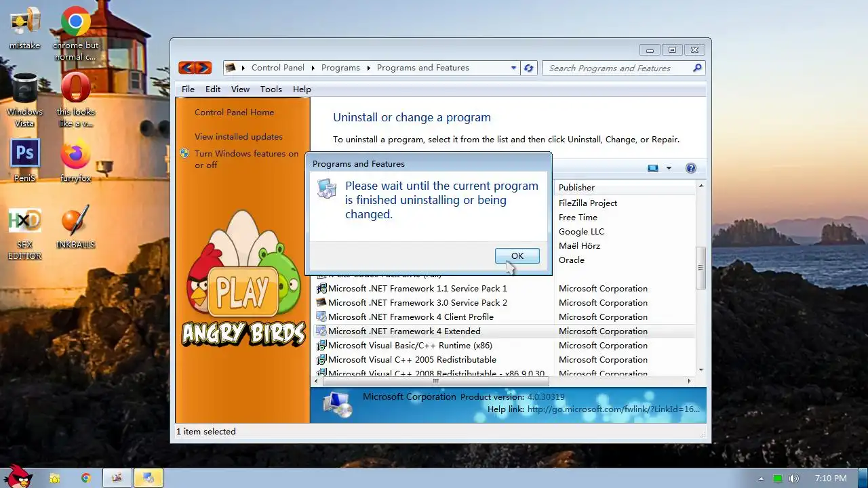Open the Tools menu

[271, 89]
